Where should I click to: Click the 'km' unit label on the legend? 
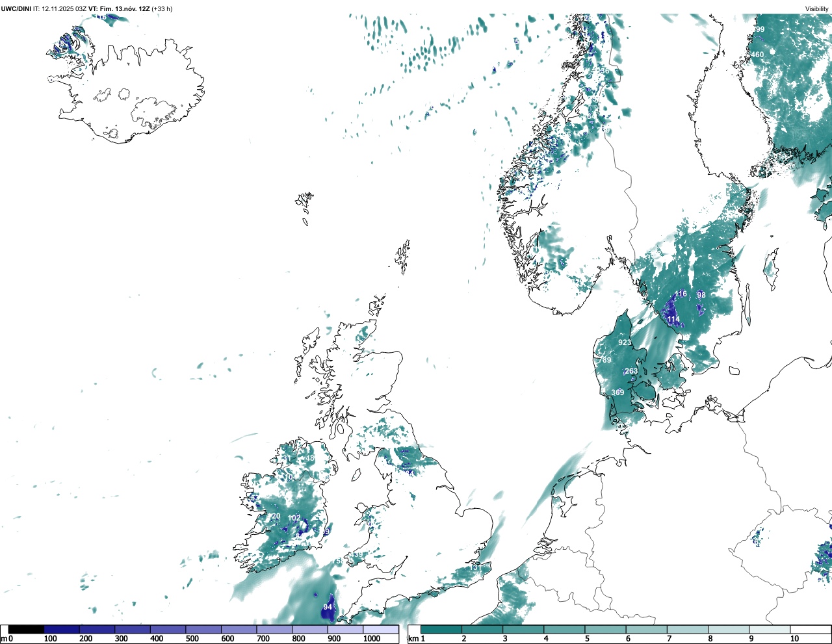coord(412,639)
